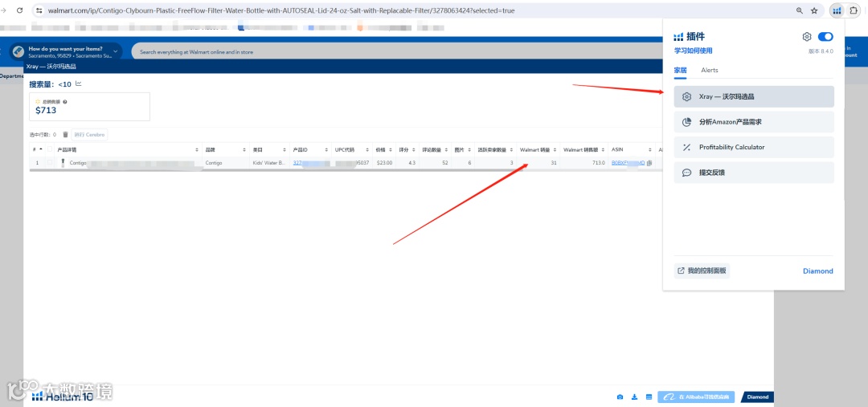This screenshot has height=407, width=868.
Task: Open the zoom magnifier icon in address bar
Action: tap(800, 10)
